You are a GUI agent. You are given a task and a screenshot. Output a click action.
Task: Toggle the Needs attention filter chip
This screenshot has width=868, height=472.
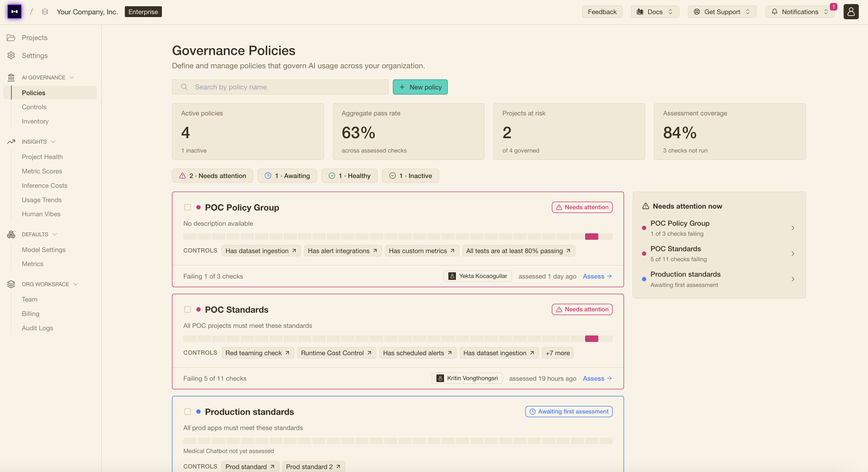coord(212,176)
